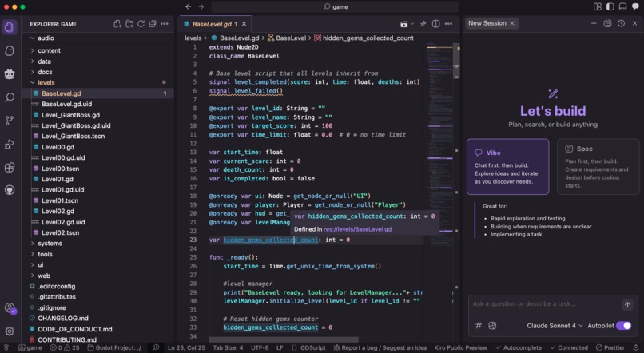Screen dimensions: 644x353
Task: Open Extensions view in activity bar
Action: coord(10,167)
